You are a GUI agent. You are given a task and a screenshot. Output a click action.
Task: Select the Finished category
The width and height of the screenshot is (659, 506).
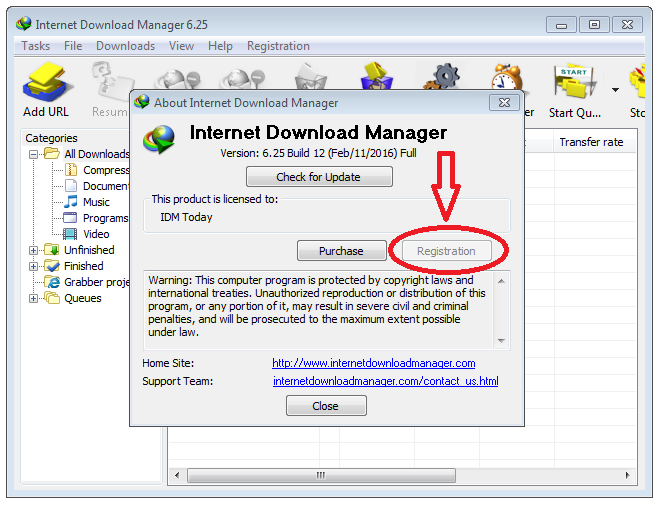pyautogui.click(x=84, y=266)
